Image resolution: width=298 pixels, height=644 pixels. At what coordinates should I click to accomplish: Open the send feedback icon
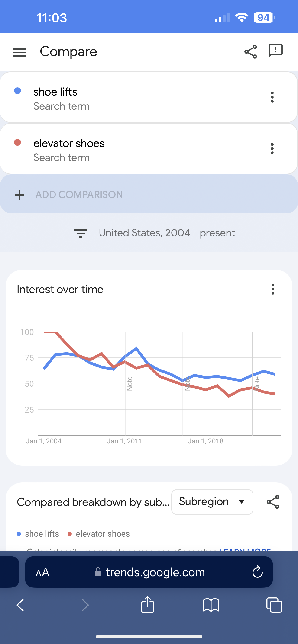click(x=275, y=51)
